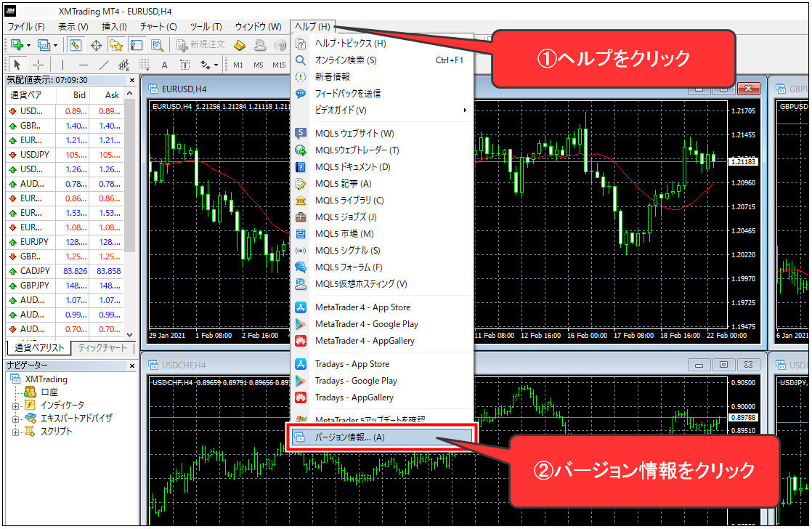Open the ツール (T) menu
812x529 pixels.
tap(206, 26)
